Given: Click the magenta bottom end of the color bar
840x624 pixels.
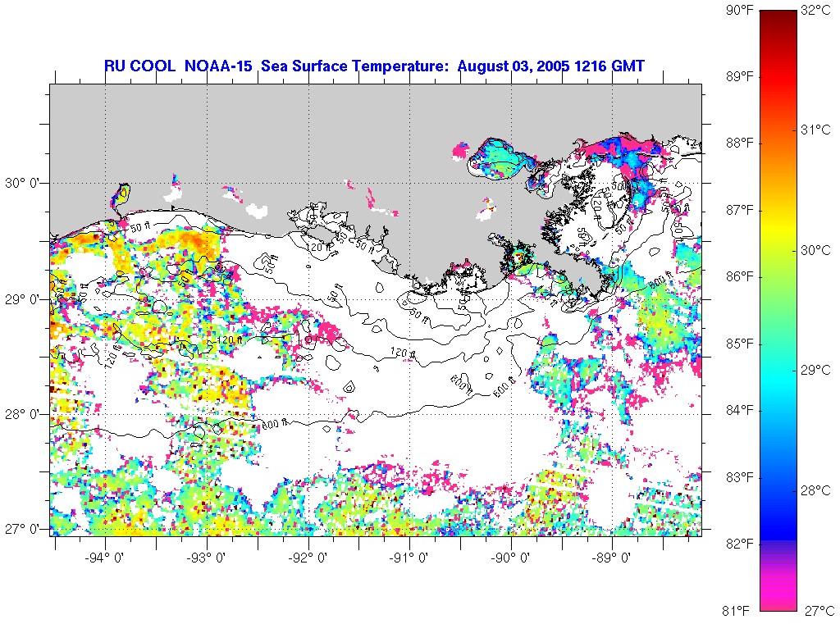Looking at the screenshot, I should [x=778, y=592].
